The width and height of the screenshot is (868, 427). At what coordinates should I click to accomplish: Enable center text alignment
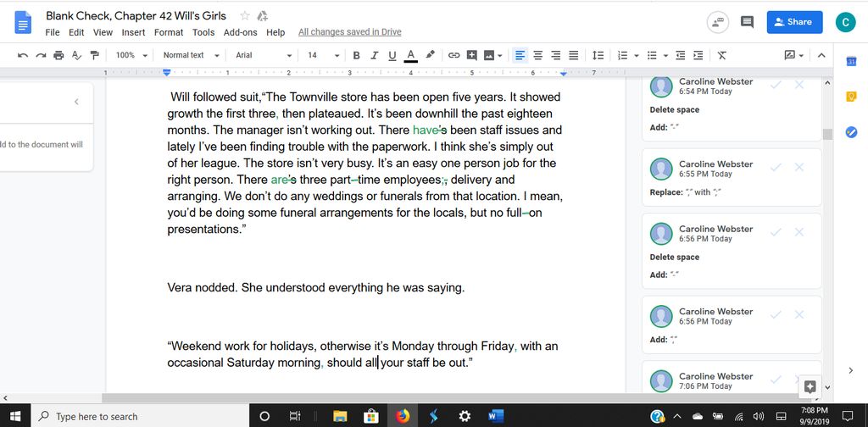(x=537, y=55)
